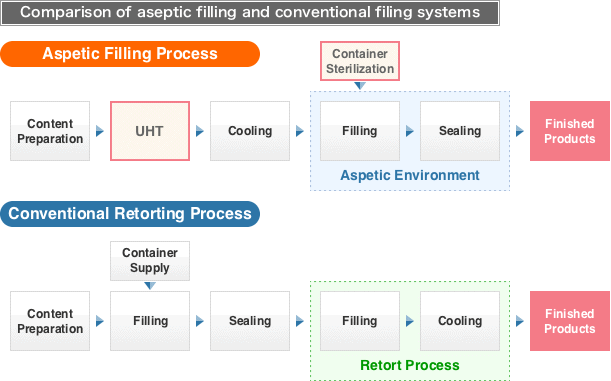Select the Container Sterilization box
The height and width of the screenshot is (381, 611).
click(360, 61)
